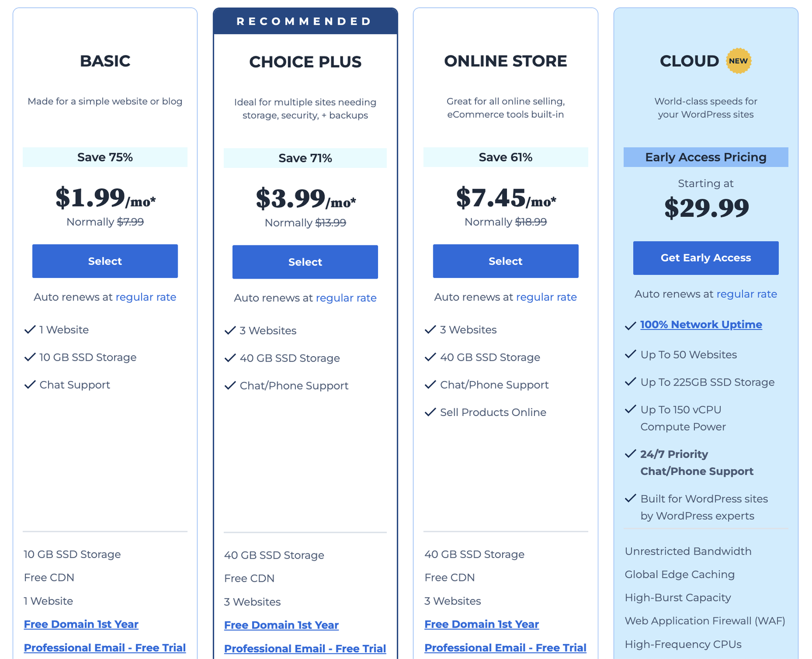Click checkmark next to 10 GB SSD Storage
Image resolution: width=812 pixels, height=659 pixels.
pos(30,357)
